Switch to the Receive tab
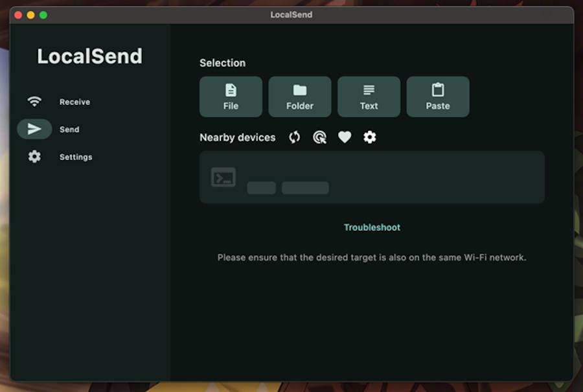The image size is (583, 392). coord(58,102)
